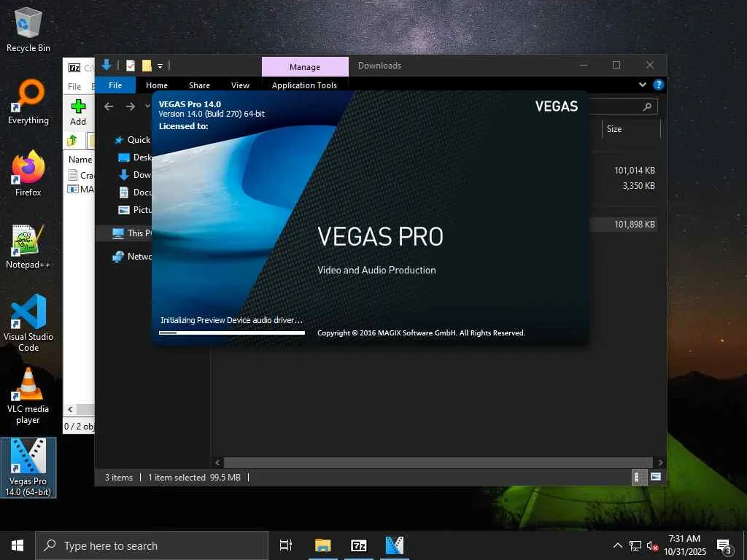Open Documents folder in navigation pane
747x560 pixels.
point(135,192)
